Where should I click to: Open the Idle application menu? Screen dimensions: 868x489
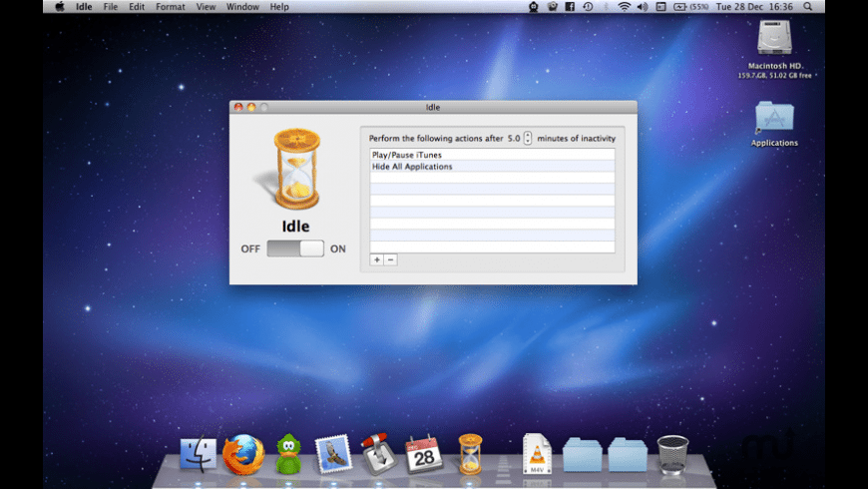click(84, 7)
